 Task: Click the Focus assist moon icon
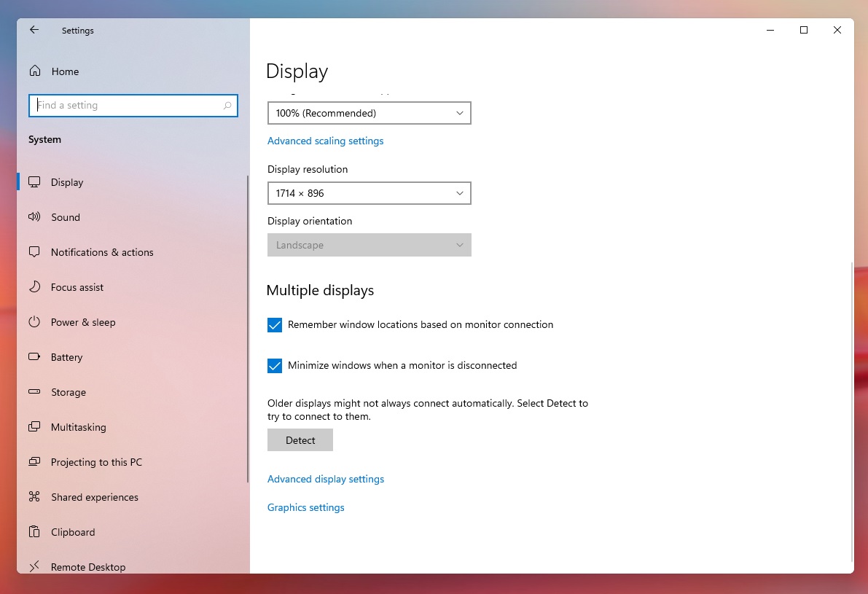[34, 287]
